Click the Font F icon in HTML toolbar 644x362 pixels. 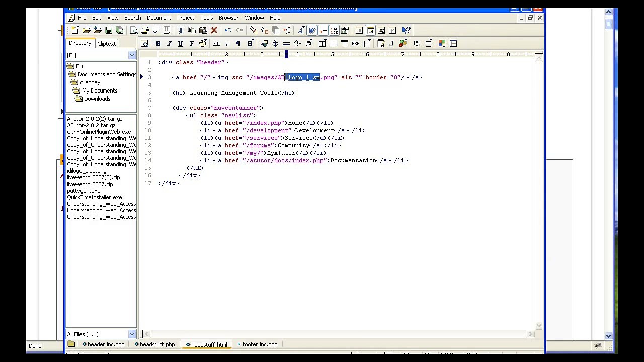(191, 44)
